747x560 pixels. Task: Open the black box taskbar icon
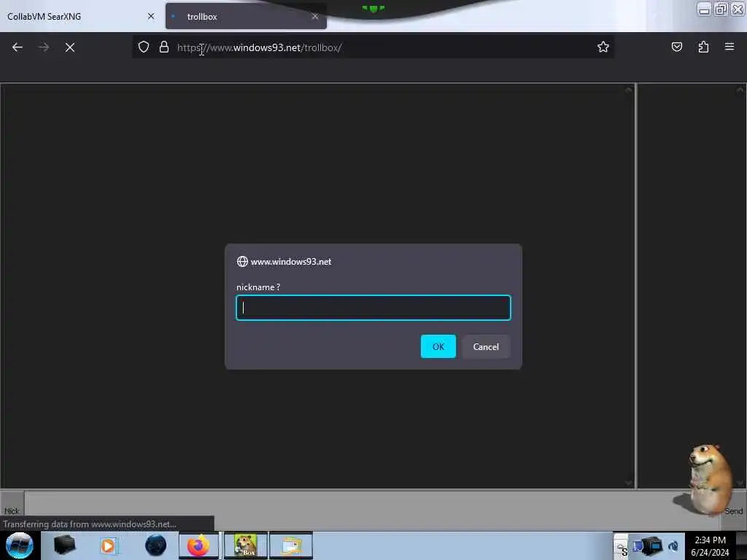click(64, 545)
